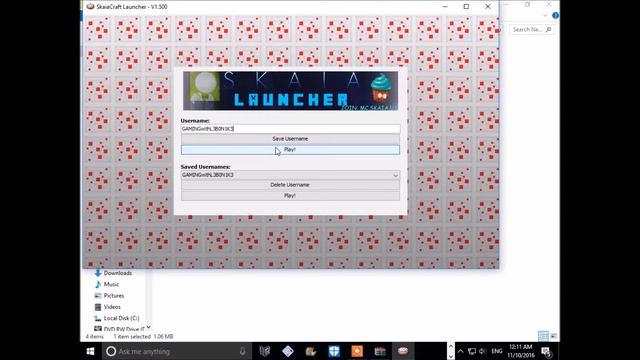The image size is (640, 360).
Task: Open the clock showing 12:11 AM
Action: coord(521,351)
